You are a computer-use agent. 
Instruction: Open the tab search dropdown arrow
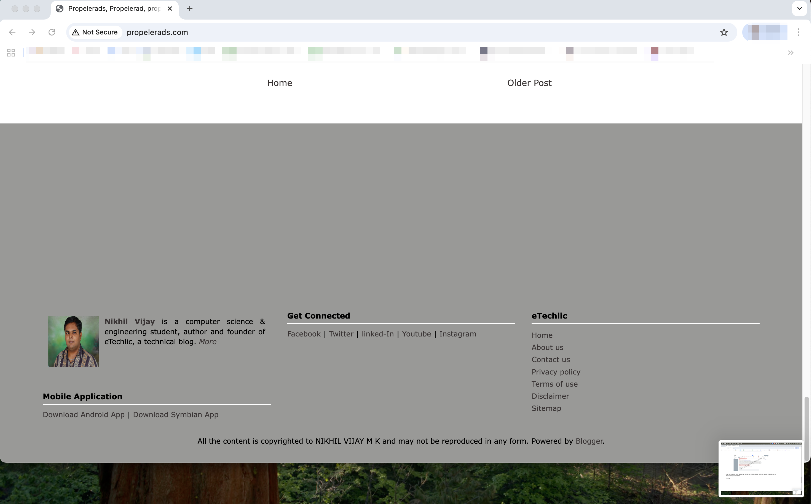(799, 9)
